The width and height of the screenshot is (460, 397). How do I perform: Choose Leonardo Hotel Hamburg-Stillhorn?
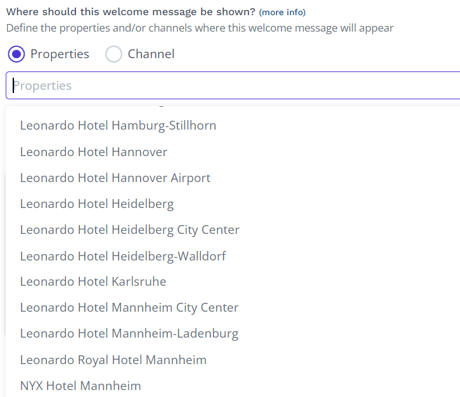pos(233,126)
